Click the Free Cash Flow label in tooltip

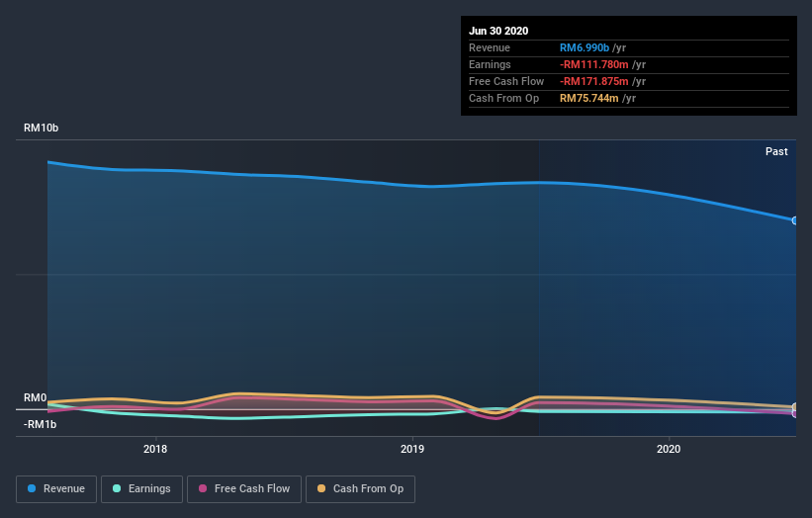click(506, 81)
